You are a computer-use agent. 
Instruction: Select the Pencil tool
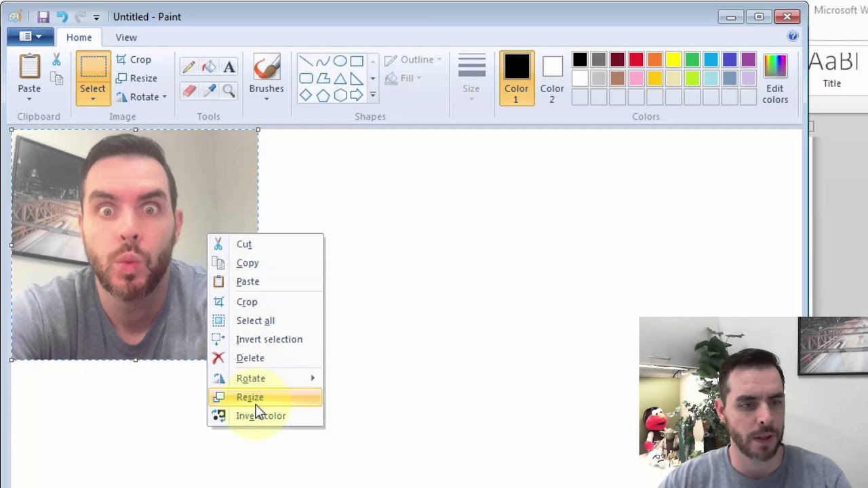(189, 66)
